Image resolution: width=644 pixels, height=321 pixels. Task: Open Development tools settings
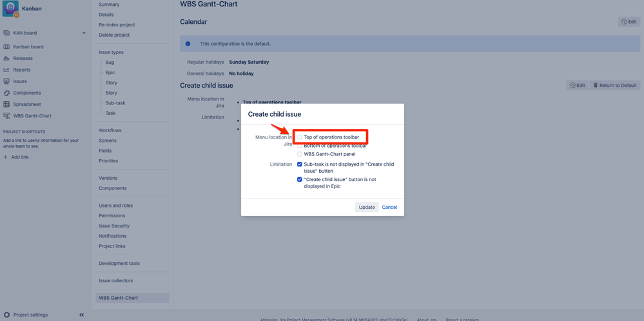point(119,264)
